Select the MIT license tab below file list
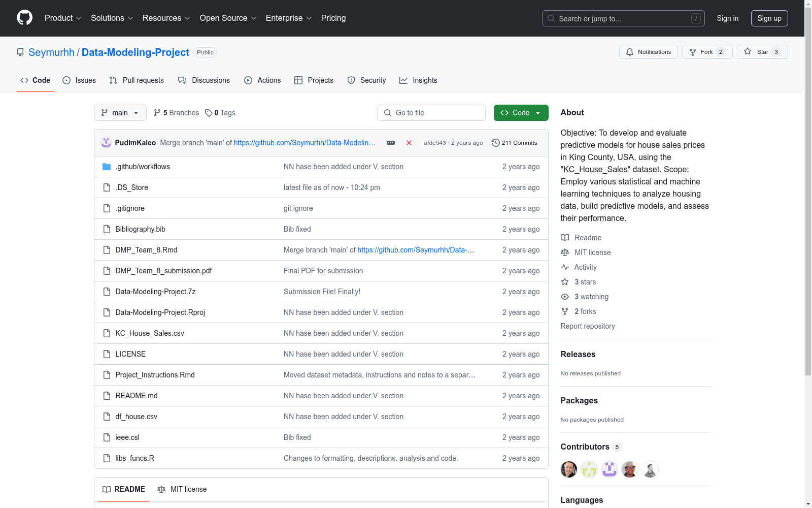812x508 pixels. [x=182, y=489]
